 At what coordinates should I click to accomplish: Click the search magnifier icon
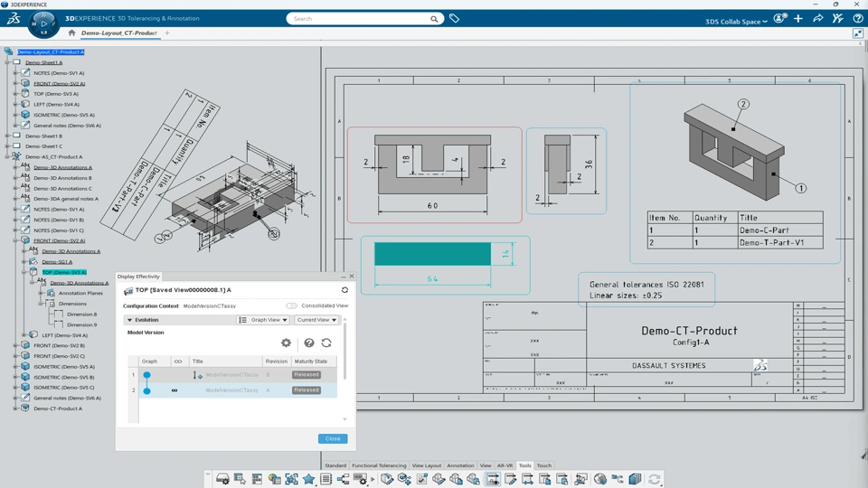tap(434, 19)
